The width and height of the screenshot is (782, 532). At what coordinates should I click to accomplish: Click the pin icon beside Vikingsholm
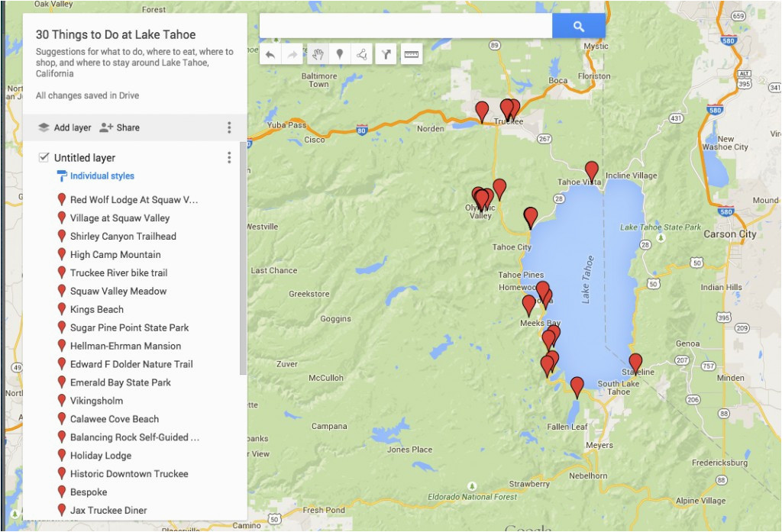click(x=62, y=401)
